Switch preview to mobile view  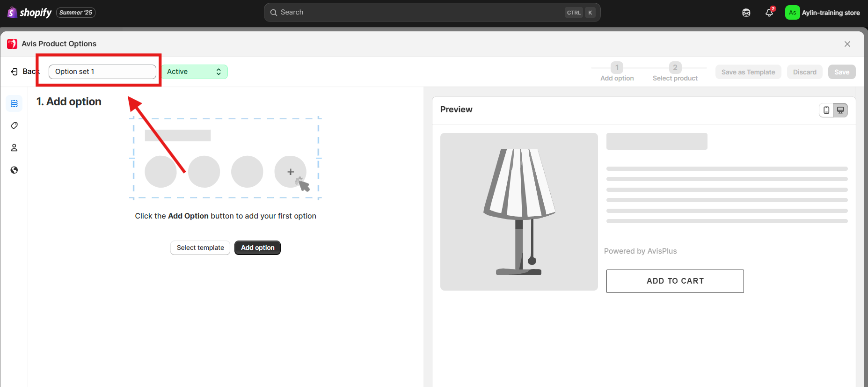pos(826,110)
